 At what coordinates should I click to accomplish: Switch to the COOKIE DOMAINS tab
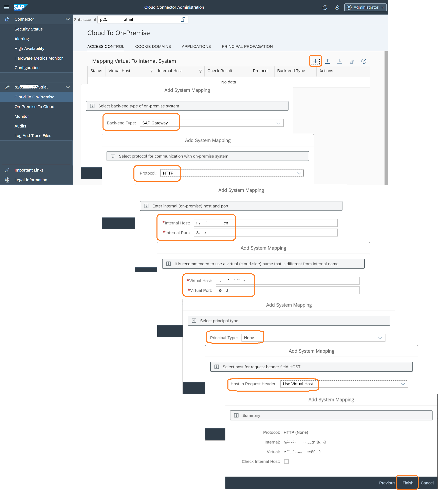(x=153, y=46)
